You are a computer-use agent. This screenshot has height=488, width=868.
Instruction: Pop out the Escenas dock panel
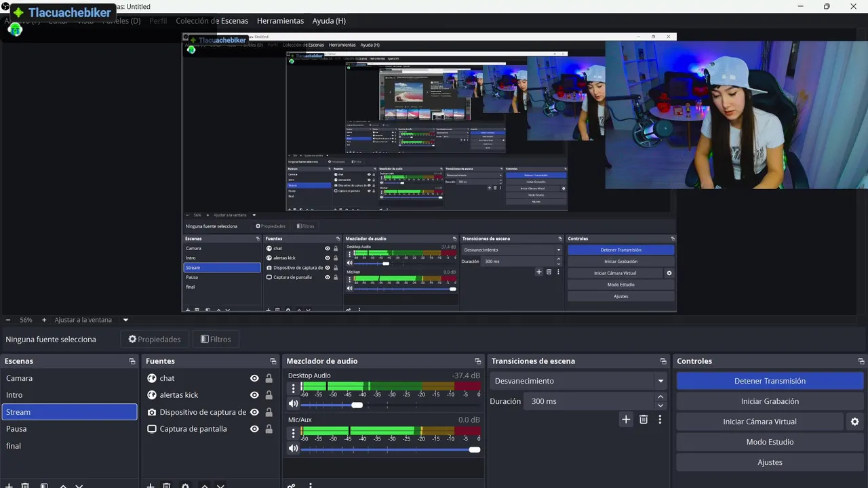(x=132, y=361)
